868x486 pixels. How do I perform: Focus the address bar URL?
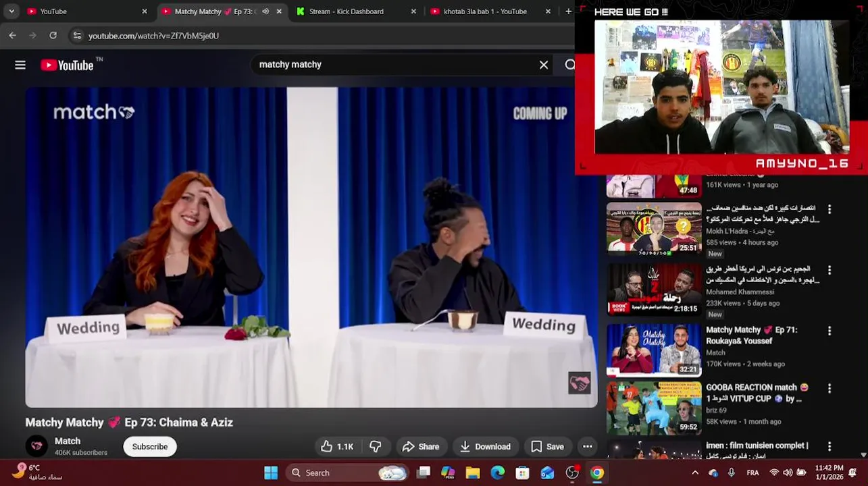pos(153,36)
